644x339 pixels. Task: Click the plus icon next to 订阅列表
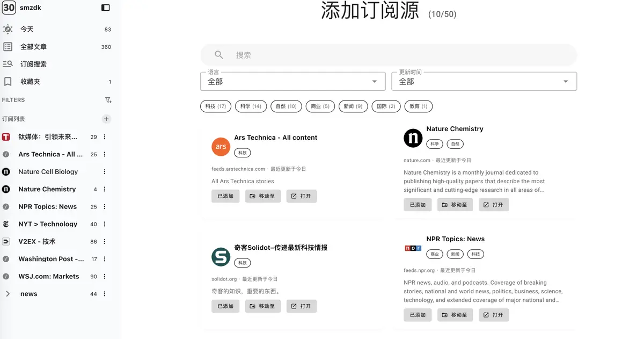pos(106,119)
